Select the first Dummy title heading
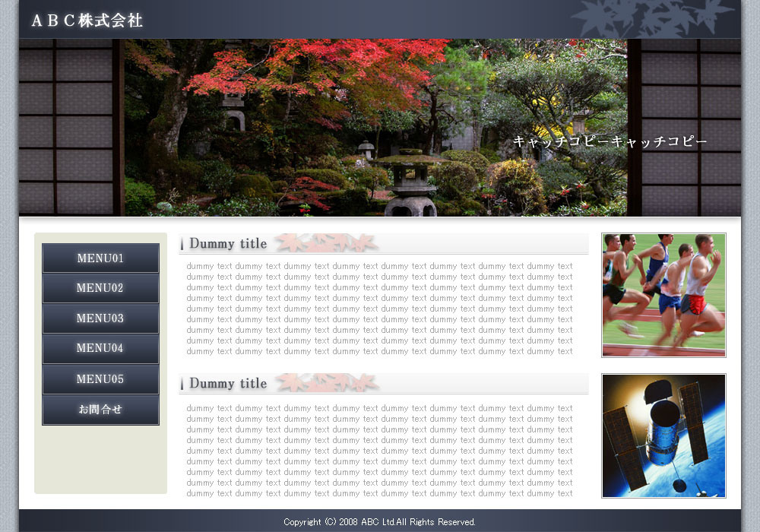The image size is (760, 532). coord(228,243)
